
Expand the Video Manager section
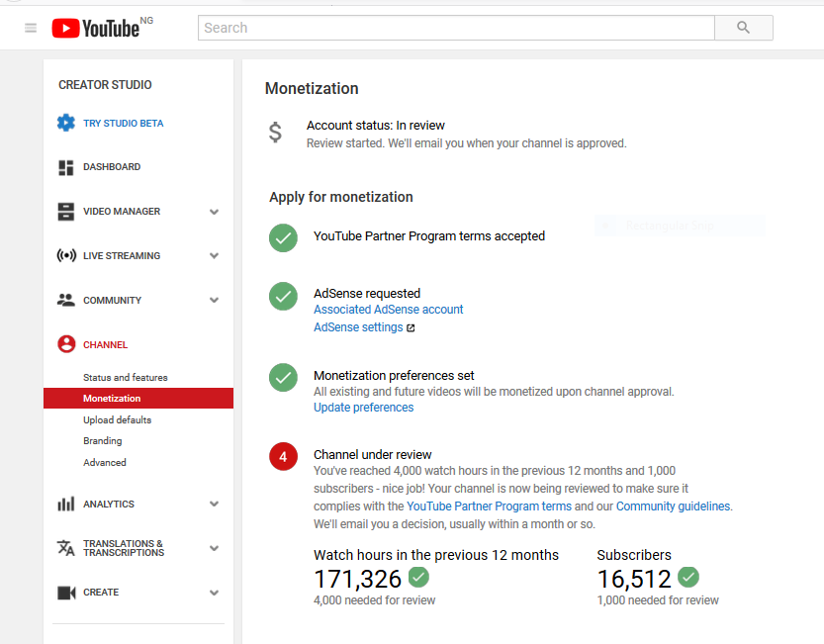pyautogui.click(x=214, y=212)
